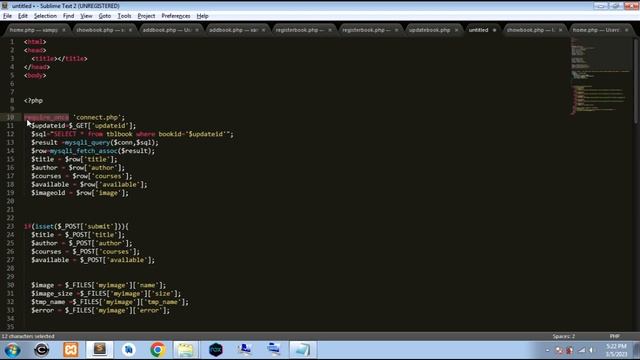Click the SELECT query string on line 12

[x=140, y=134]
